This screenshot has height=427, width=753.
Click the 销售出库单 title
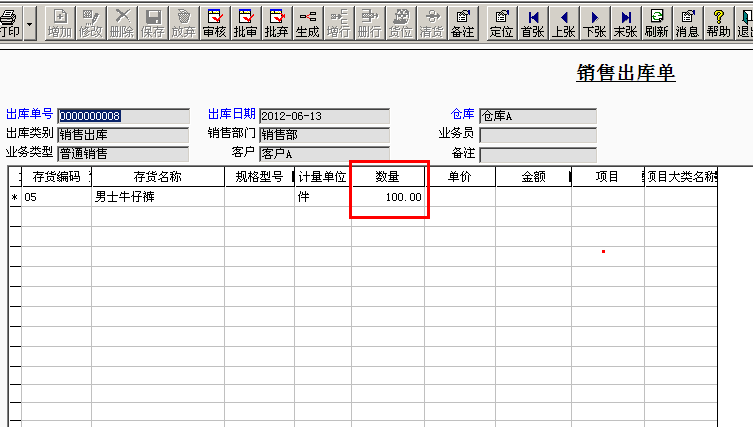click(626, 73)
